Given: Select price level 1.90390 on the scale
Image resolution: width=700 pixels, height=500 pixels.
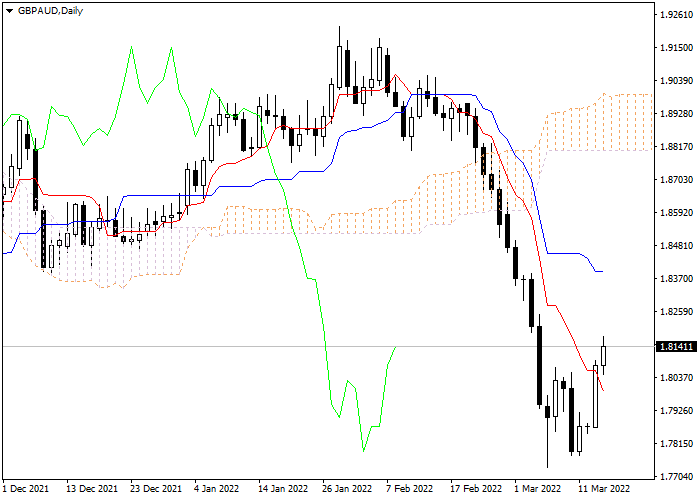Looking at the screenshot, I should (x=676, y=81).
